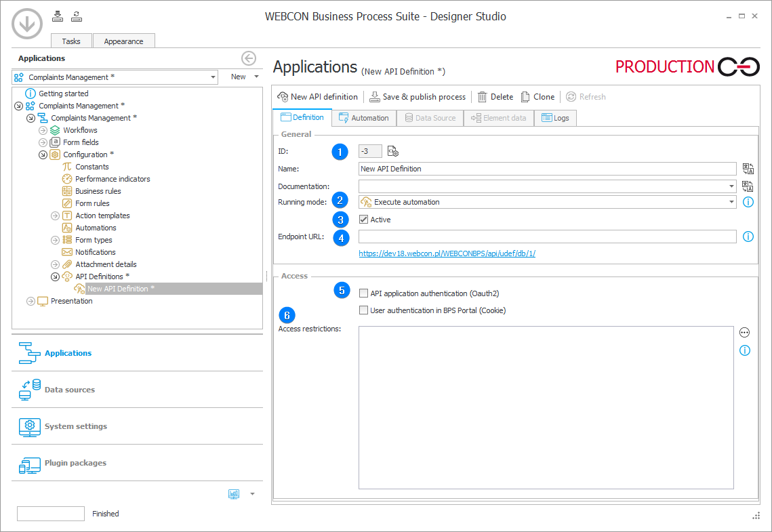
Task: Switch to the Data Source tab
Action: (x=430, y=118)
